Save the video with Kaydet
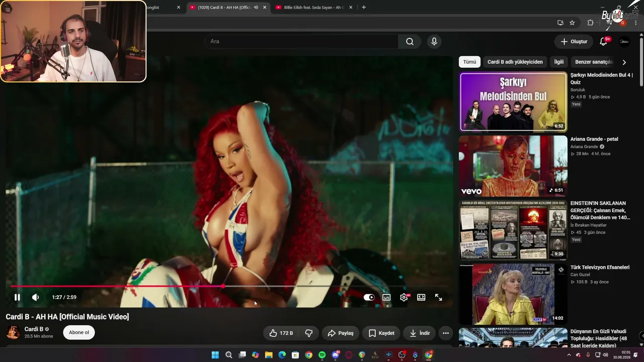The image size is (644, 362). click(381, 333)
